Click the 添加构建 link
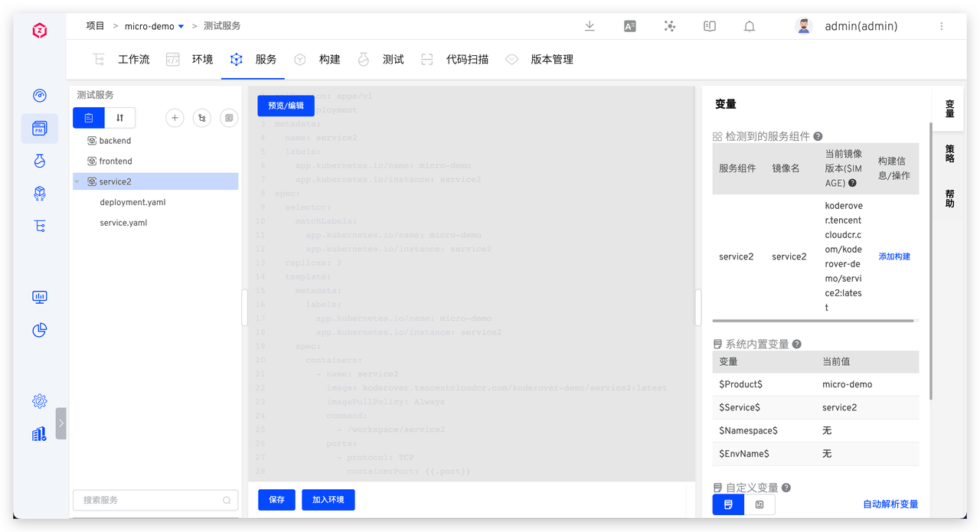 pyautogui.click(x=894, y=257)
